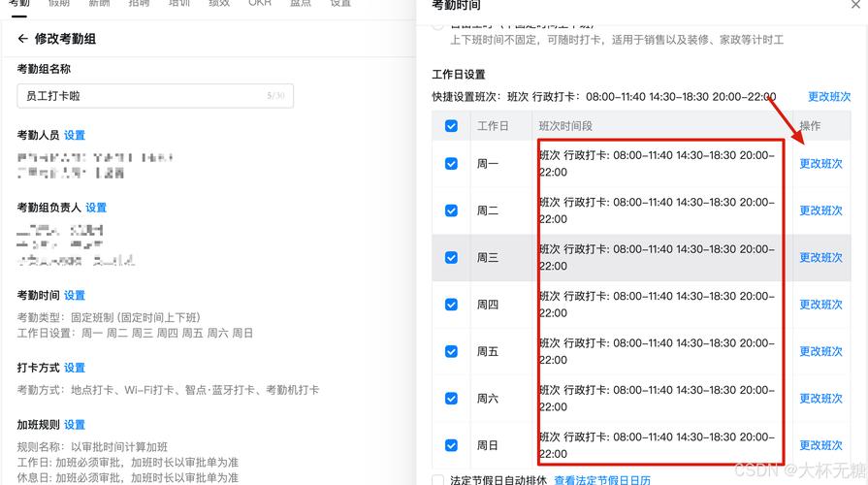
Task: Open the 查看法定节假日日历 link
Action: 602,480
